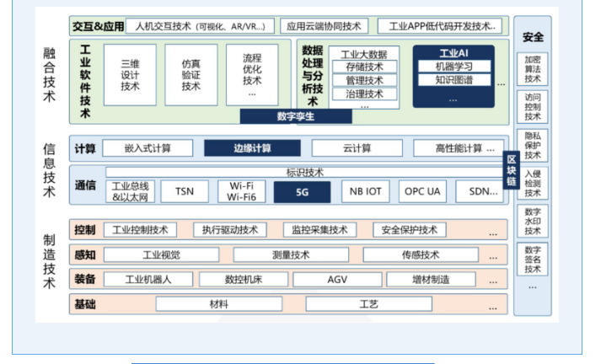The width and height of the screenshot is (601, 364).
Task: Click the 数字孪生 dark banner
Action: (295, 116)
